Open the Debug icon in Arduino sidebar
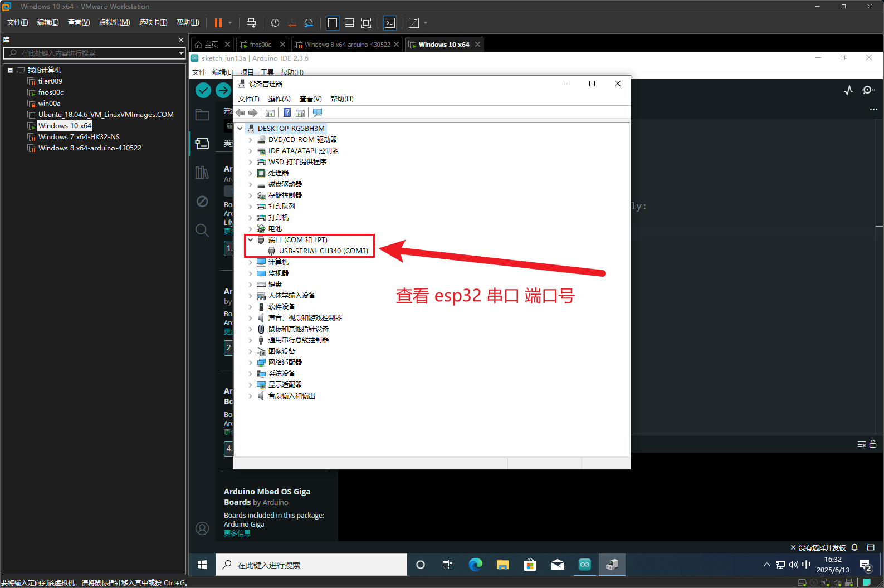 (x=202, y=202)
